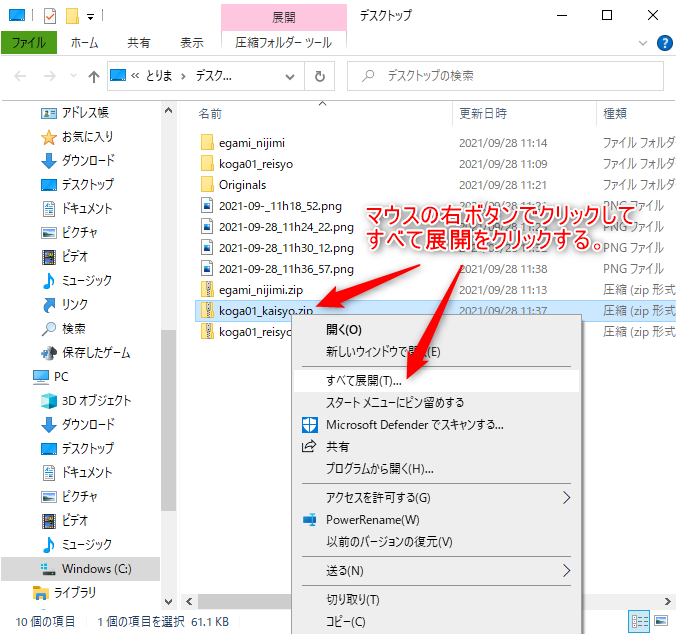Viewport: 677px width, 634px height.
Task: Sort by the 更新日時 column header
Action: point(483,114)
